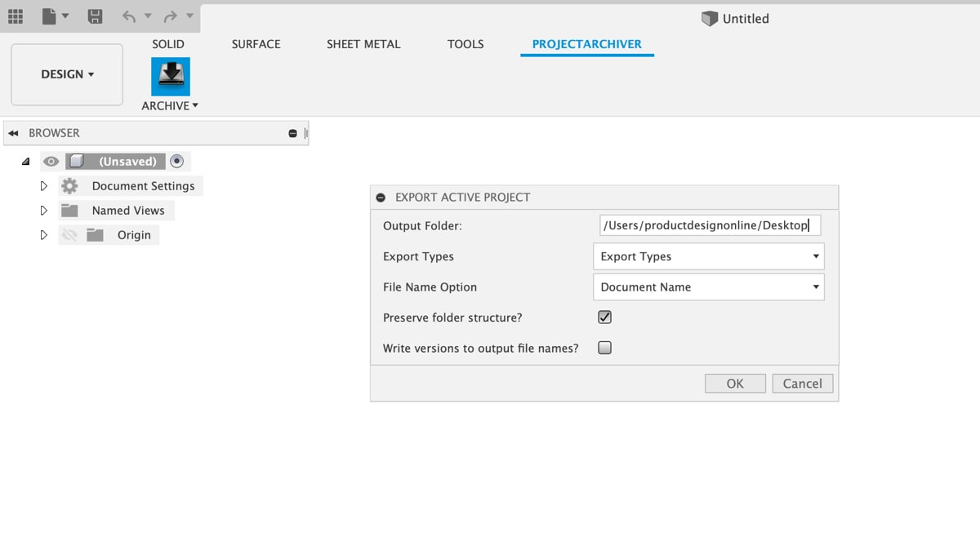Image resolution: width=980 pixels, height=551 pixels.
Task: Click the OK button
Action: click(x=735, y=384)
